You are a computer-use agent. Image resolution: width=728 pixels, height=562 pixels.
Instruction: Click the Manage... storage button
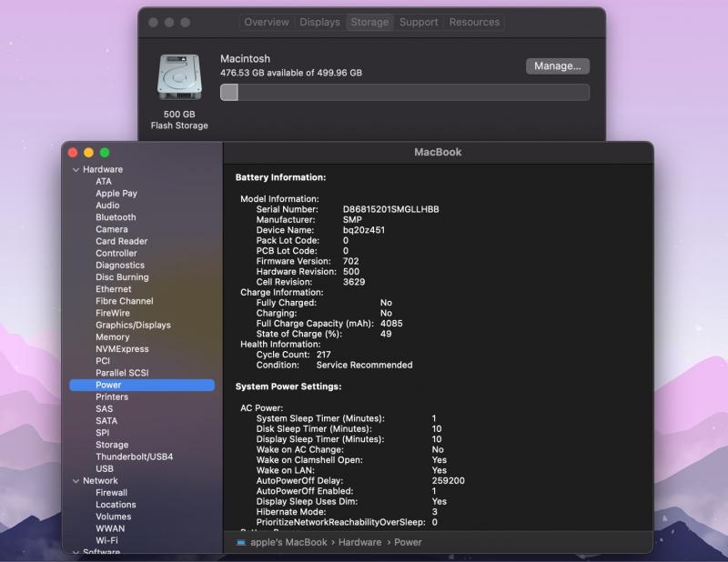pyautogui.click(x=557, y=65)
